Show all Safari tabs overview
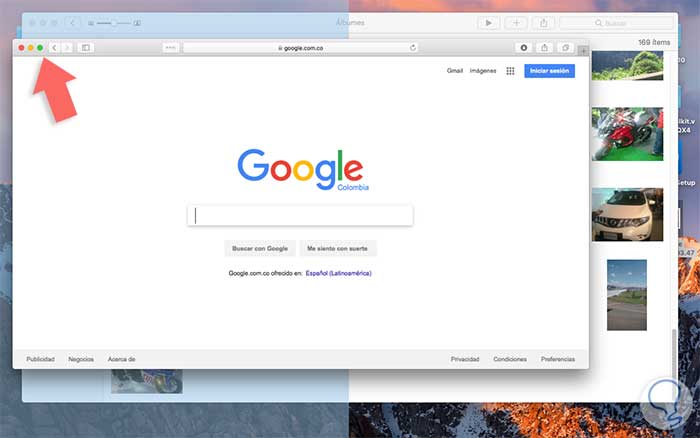 pyautogui.click(x=565, y=48)
